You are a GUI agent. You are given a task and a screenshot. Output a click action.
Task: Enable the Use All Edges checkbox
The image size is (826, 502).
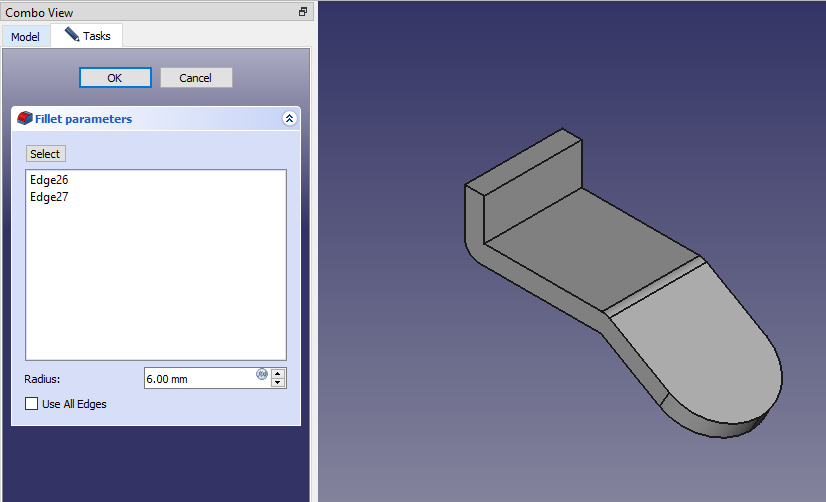pyautogui.click(x=32, y=404)
